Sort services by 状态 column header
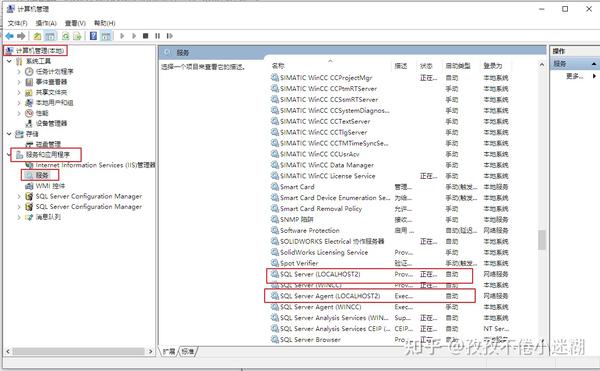The height and width of the screenshot is (371, 600). click(426, 66)
